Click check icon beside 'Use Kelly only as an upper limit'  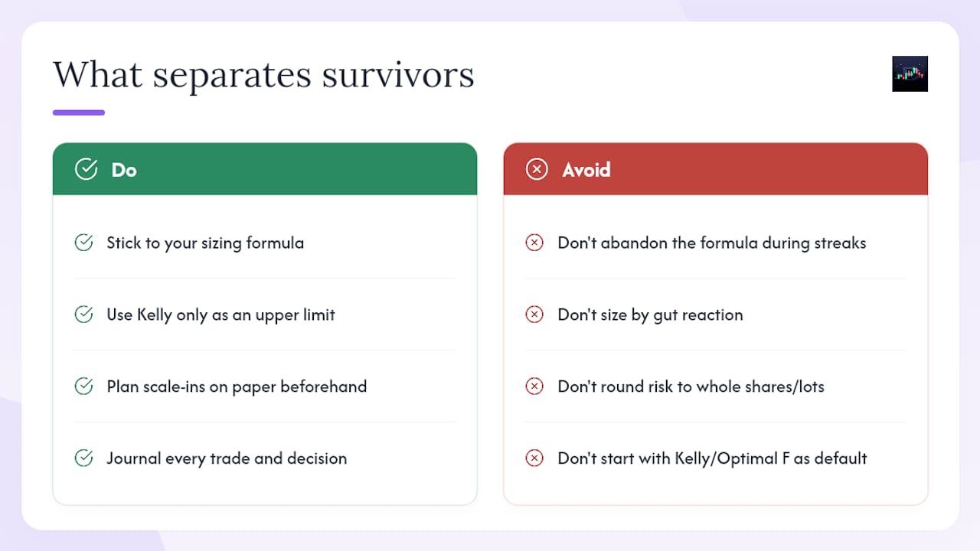83,315
